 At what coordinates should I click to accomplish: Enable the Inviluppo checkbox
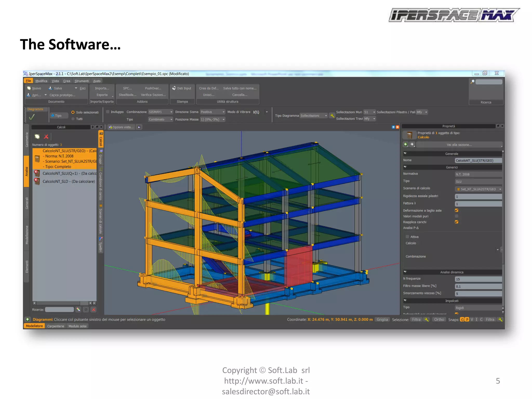[x=108, y=112]
